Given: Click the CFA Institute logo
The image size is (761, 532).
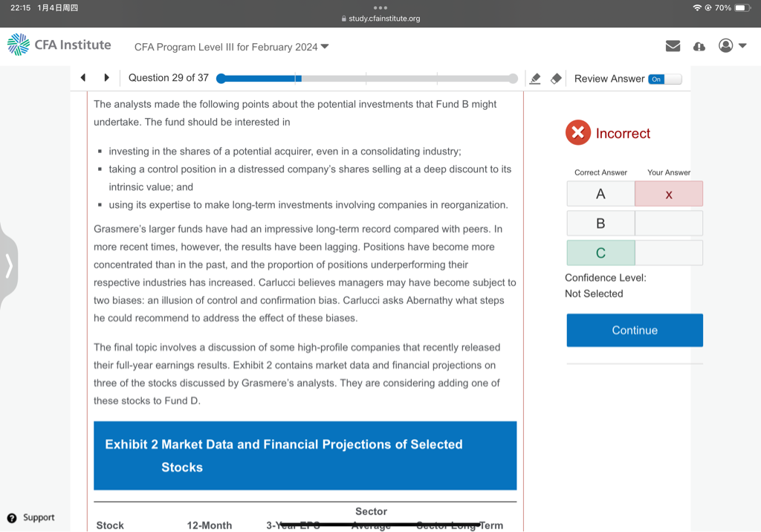Looking at the screenshot, I should click(59, 45).
